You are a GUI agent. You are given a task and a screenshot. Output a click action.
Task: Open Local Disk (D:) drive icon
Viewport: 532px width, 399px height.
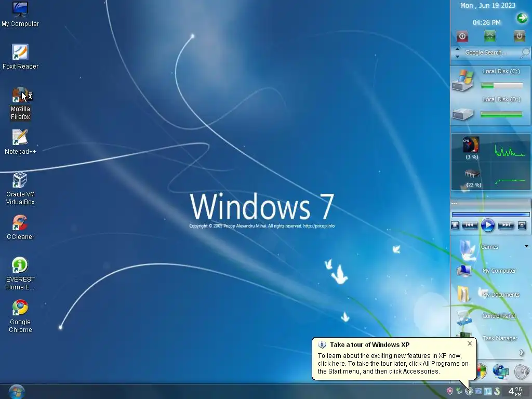(463, 114)
